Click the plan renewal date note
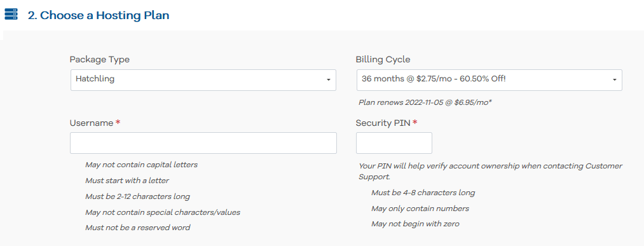Image resolution: width=644 pixels, height=246 pixels. [425, 102]
